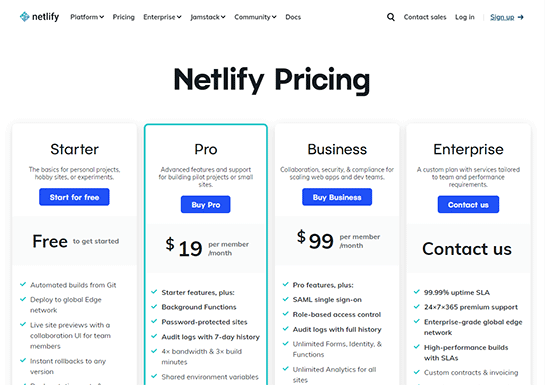Image resolution: width=545 pixels, height=385 pixels.
Task: Open the Log in link
Action: click(465, 17)
